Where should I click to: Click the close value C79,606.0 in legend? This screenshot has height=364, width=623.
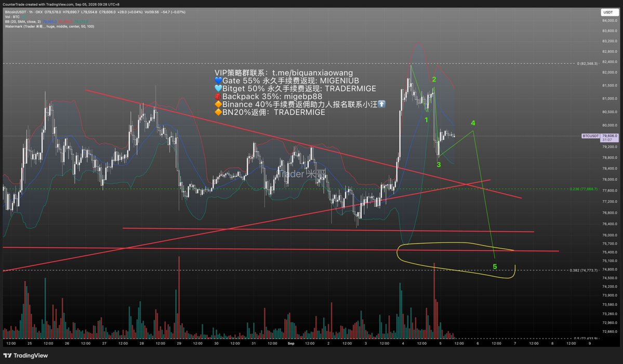[x=108, y=12]
